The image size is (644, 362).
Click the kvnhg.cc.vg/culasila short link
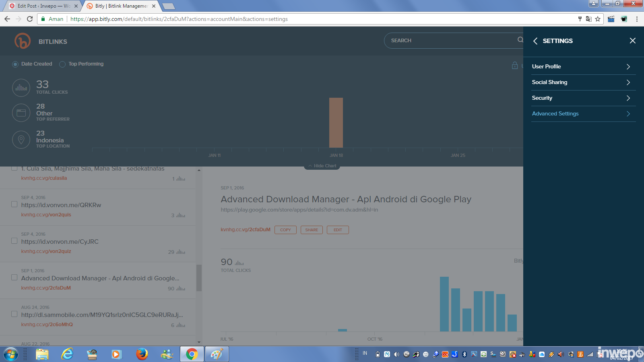44,178
